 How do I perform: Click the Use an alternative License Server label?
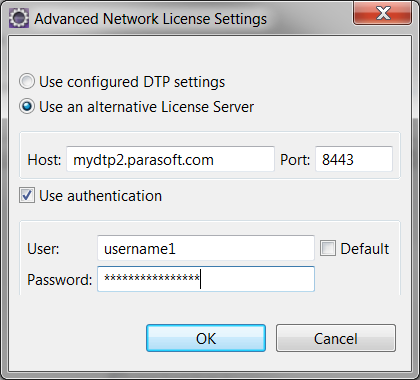[146, 107]
